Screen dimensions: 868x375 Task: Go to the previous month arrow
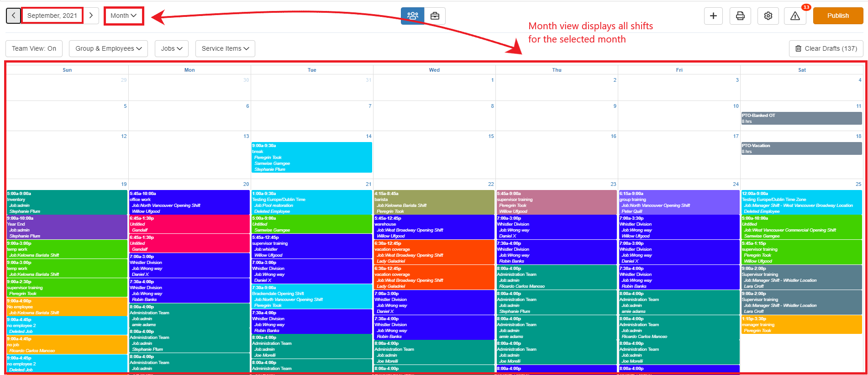pos(13,16)
